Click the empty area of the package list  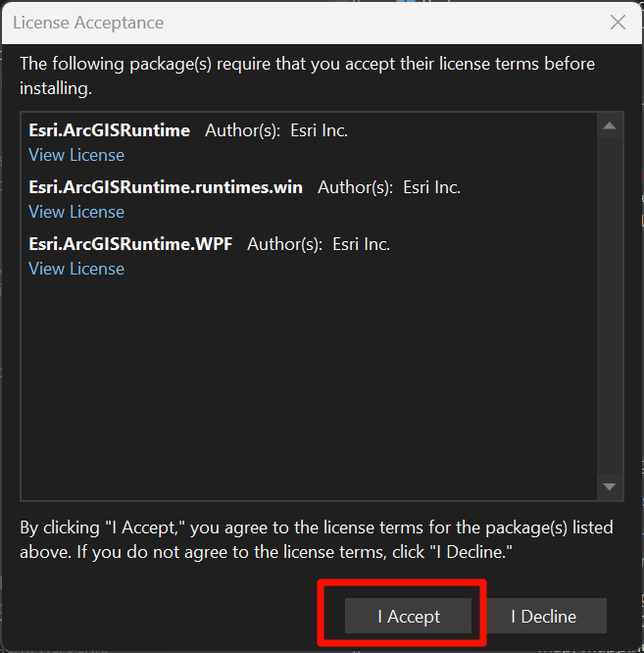pos(309,387)
